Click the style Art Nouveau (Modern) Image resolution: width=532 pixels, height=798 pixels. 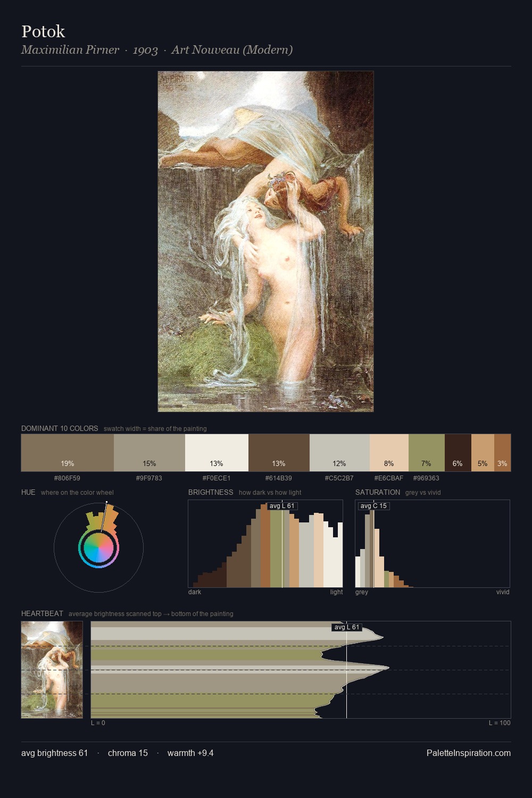(x=232, y=50)
